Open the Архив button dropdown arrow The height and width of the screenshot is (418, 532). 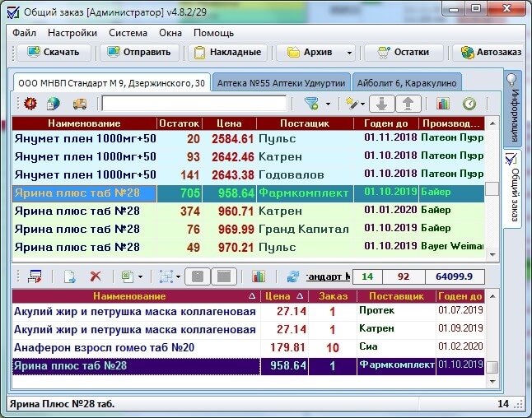pyautogui.click(x=349, y=53)
